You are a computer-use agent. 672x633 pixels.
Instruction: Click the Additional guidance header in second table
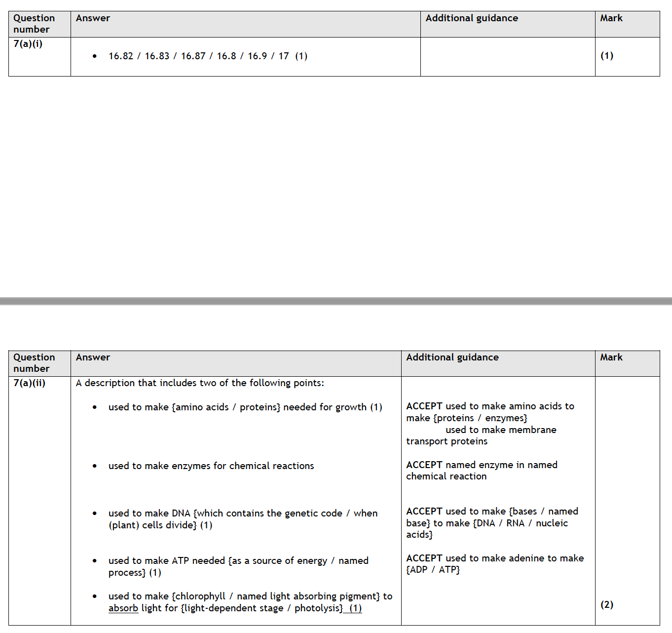point(452,357)
